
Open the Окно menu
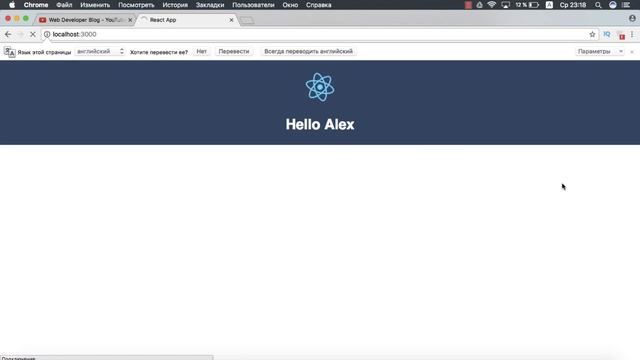point(290,5)
